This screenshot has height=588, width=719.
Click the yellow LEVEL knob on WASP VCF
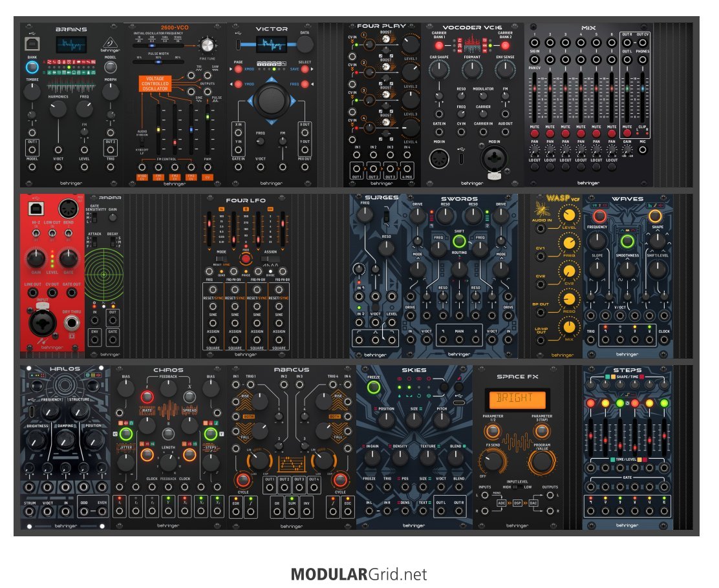pos(569,215)
